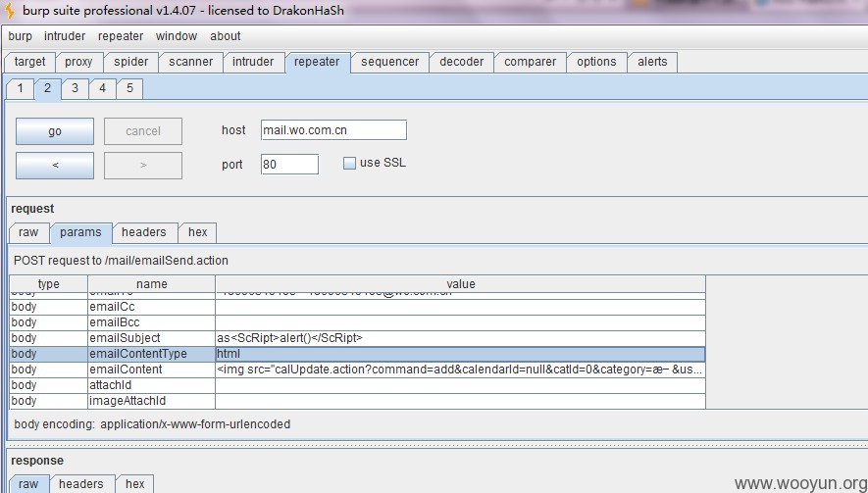Select the imageAttachId parameter name cell

(152, 401)
